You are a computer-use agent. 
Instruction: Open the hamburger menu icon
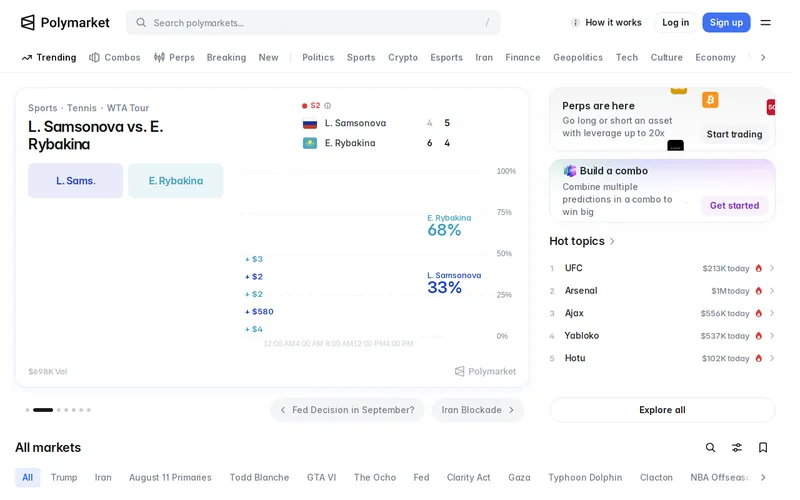[765, 22]
